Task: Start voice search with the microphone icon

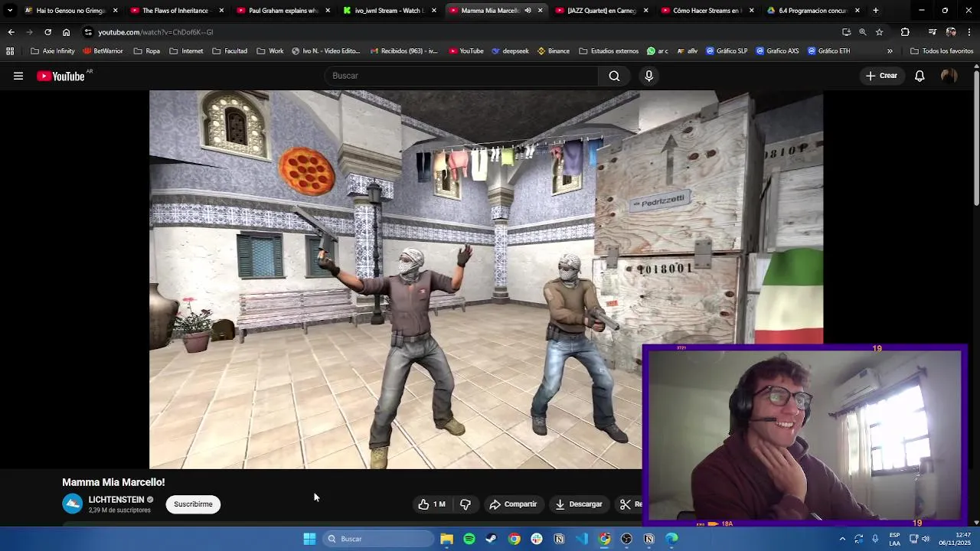Action: point(648,76)
